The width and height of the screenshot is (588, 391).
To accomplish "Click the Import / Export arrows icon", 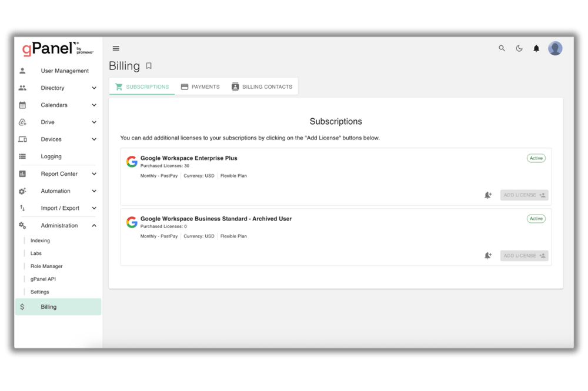I will pos(22,208).
